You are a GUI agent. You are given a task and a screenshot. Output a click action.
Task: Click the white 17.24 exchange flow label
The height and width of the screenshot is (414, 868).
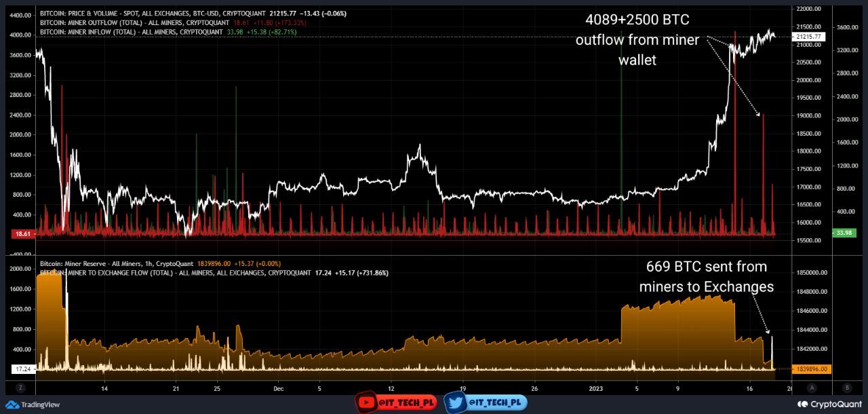point(23,369)
